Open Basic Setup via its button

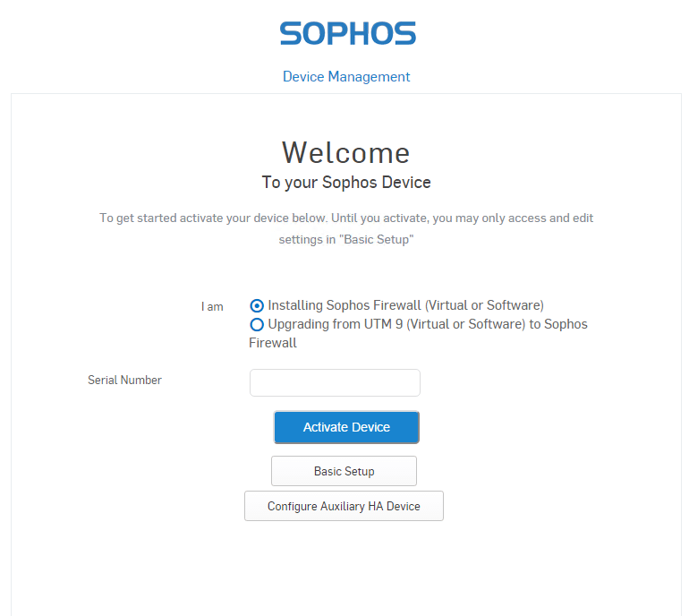[x=344, y=471]
